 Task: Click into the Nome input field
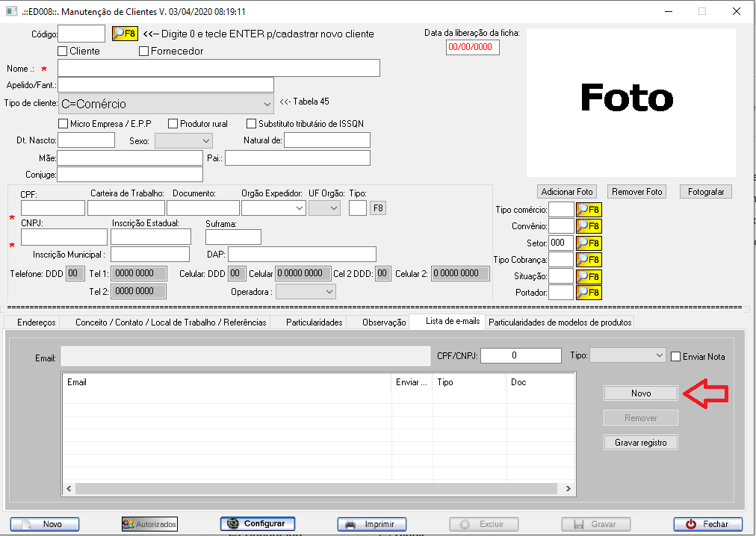click(x=219, y=68)
